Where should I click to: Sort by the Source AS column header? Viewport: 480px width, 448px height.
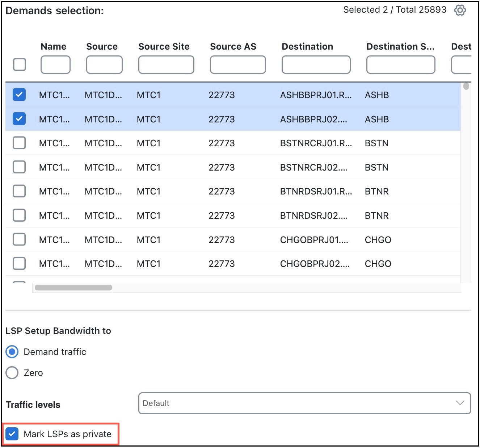click(x=233, y=46)
